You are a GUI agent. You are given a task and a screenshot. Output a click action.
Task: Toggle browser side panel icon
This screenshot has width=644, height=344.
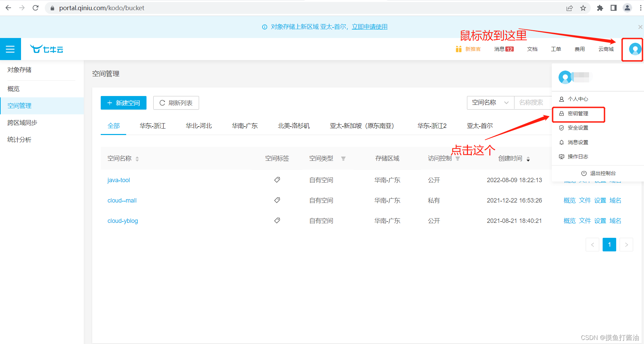click(613, 8)
